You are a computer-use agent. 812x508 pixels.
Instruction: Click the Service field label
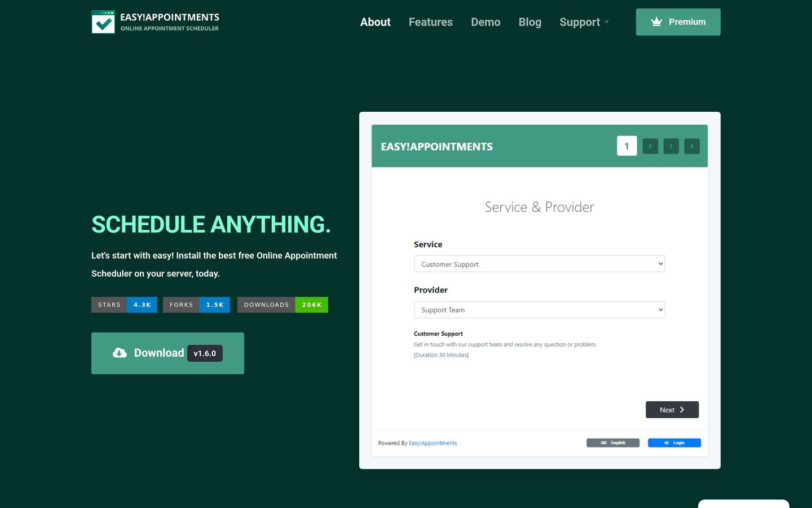(x=428, y=244)
